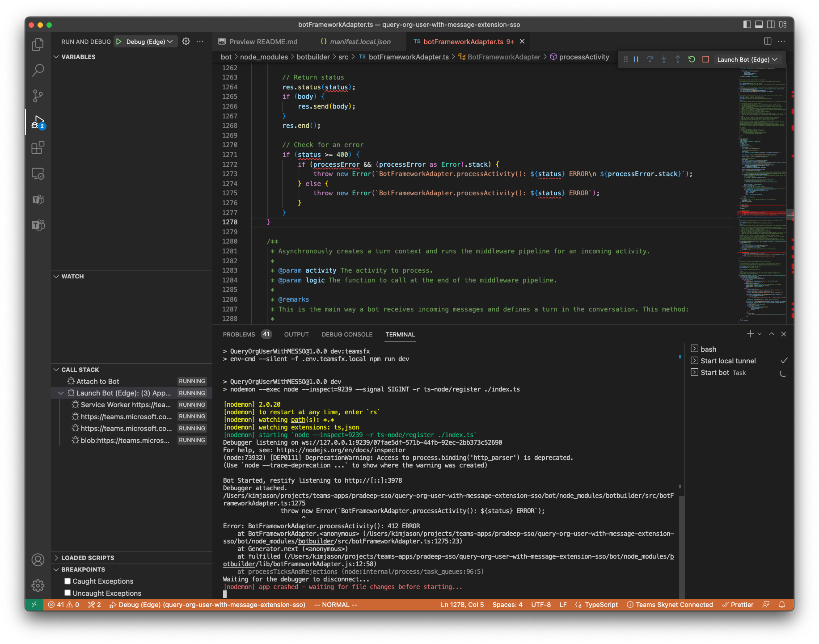Click Ln 1278, Col 5 in status bar
Viewport: 819px width, 644px height.
pyautogui.click(x=462, y=605)
